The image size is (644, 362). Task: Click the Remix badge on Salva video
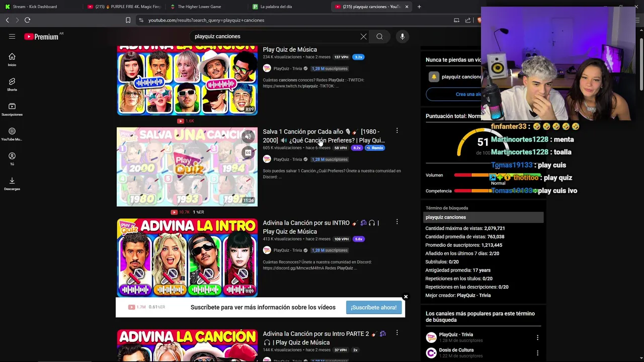click(375, 148)
